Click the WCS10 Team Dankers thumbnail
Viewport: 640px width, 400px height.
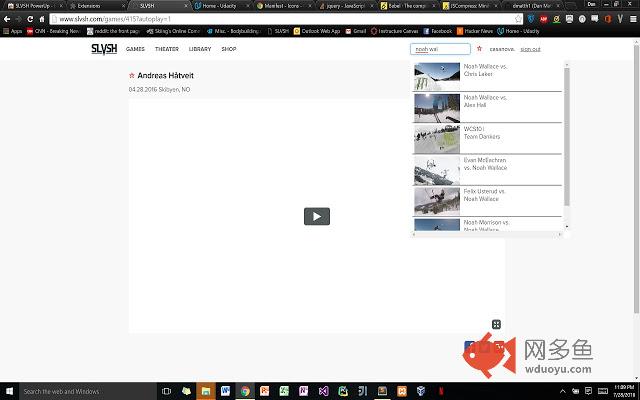pyautogui.click(x=437, y=139)
